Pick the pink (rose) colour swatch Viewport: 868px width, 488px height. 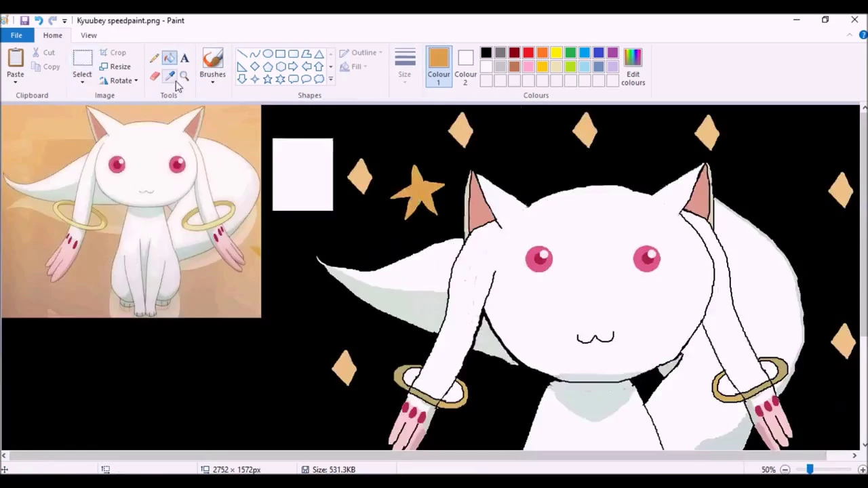(x=528, y=66)
